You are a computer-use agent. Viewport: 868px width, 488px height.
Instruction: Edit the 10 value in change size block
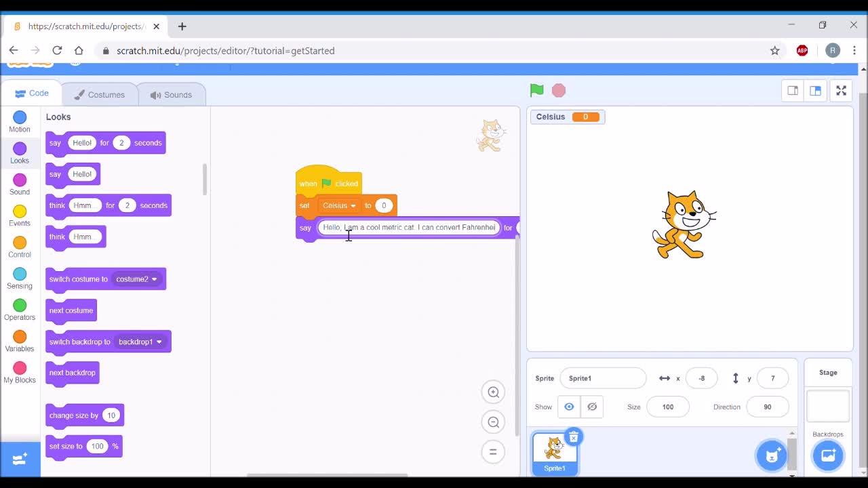tap(111, 415)
